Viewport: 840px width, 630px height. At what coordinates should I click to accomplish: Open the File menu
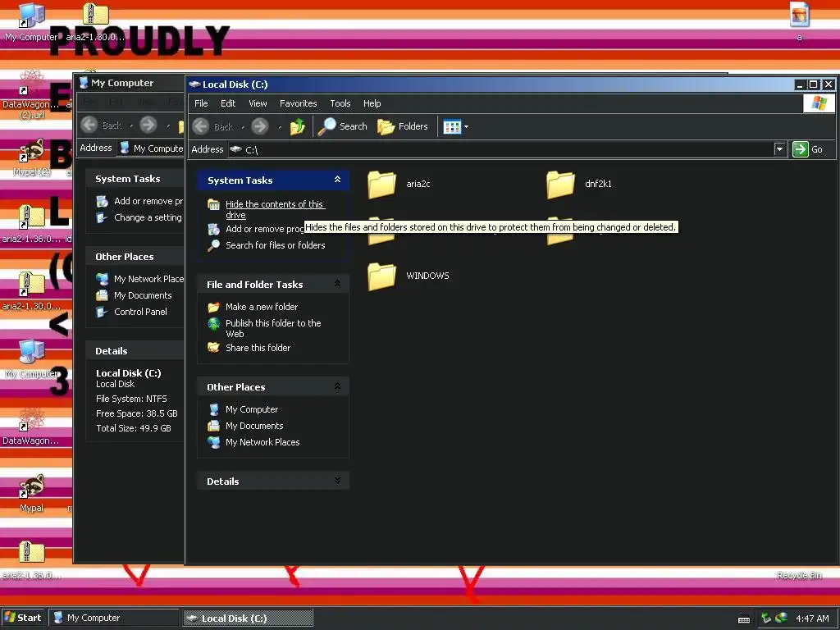click(201, 103)
